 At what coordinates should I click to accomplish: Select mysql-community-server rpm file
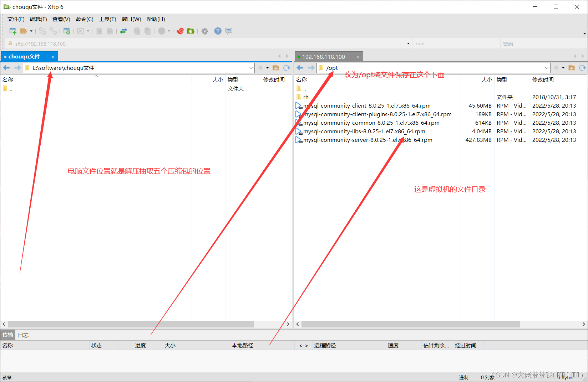367,140
